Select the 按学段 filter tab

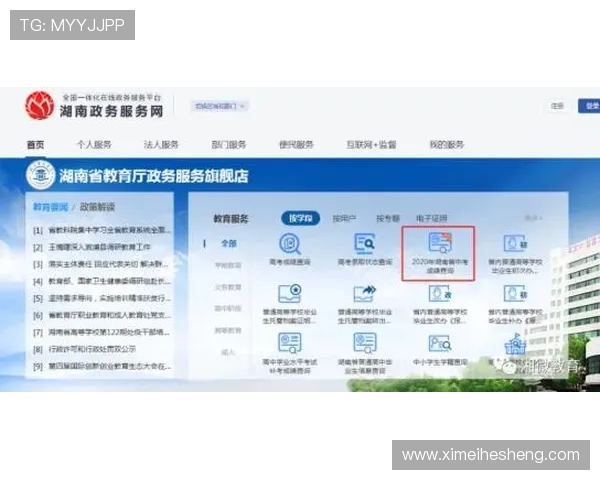pyautogui.click(x=300, y=218)
